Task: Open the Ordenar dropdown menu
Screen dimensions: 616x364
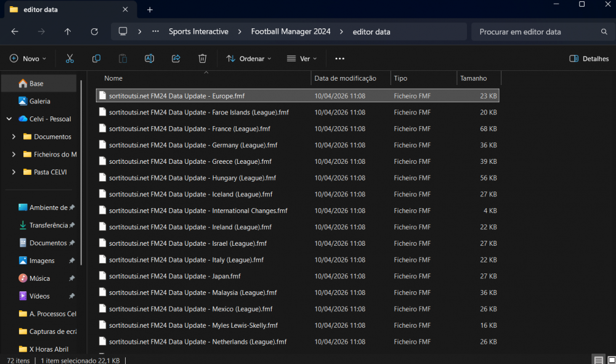Action: [x=249, y=59]
